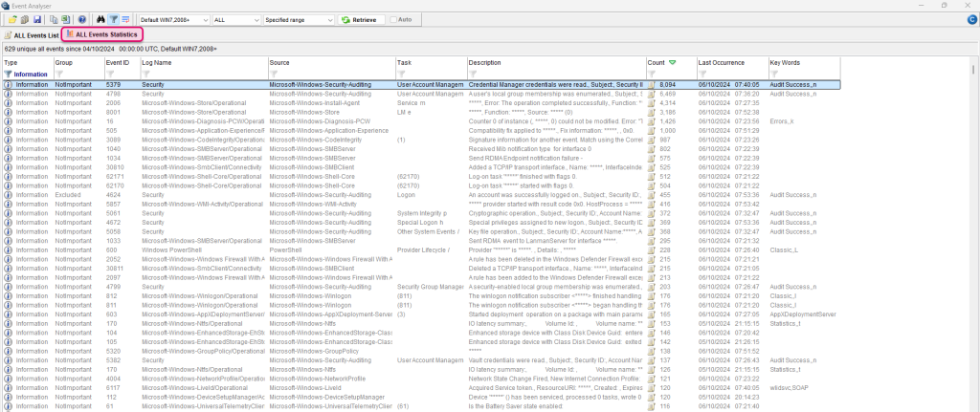Screen dimensions: 980x412
Task: Open help with the question mark icon
Action: [x=82, y=20]
